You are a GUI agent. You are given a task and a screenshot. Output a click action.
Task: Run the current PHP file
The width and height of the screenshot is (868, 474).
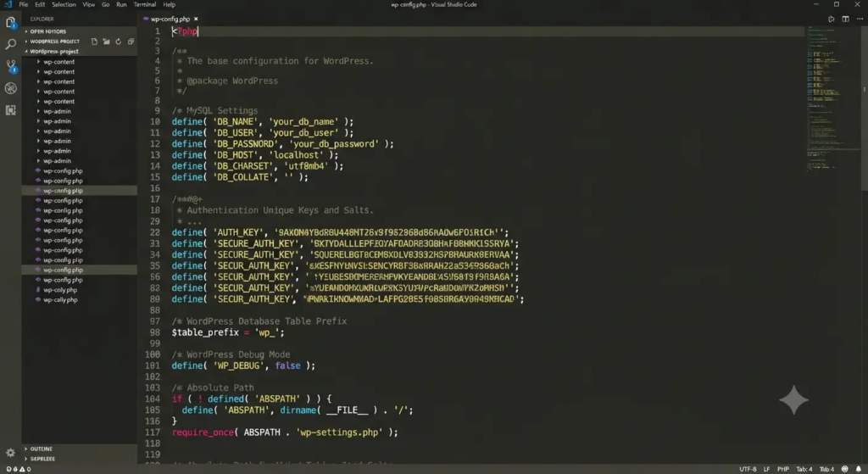point(831,19)
